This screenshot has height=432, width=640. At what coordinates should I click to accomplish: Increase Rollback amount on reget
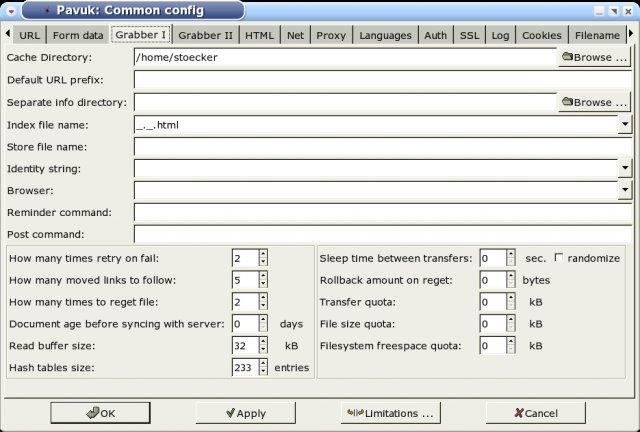pyautogui.click(x=511, y=276)
